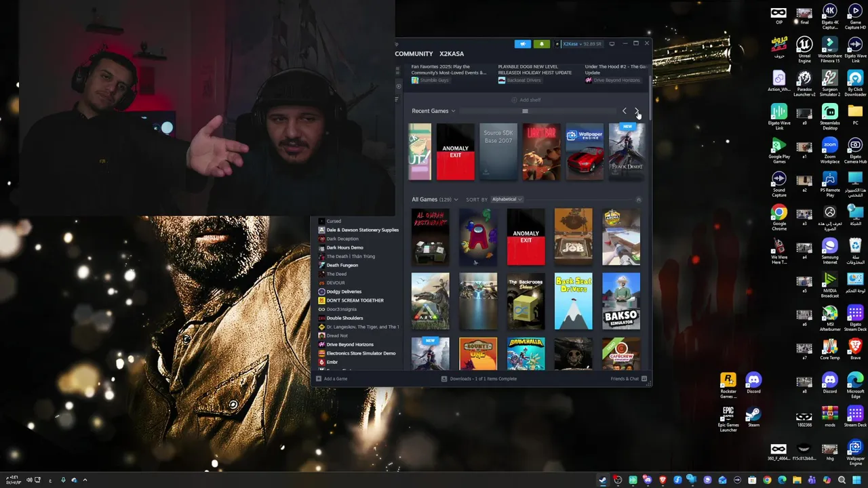Open Elgato Camera Hub desktop shortcut

(855, 150)
